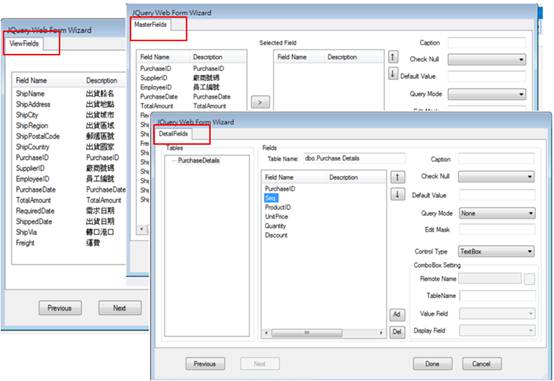Screen dimensions: 554x381
Task: Click the DetailFields list horizontal scrollbar
Action: point(324,333)
